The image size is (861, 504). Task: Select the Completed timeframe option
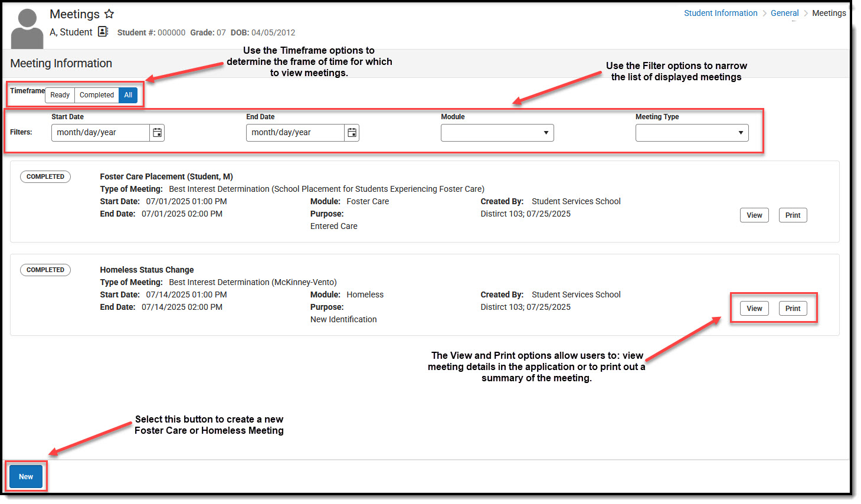click(x=96, y=94)
